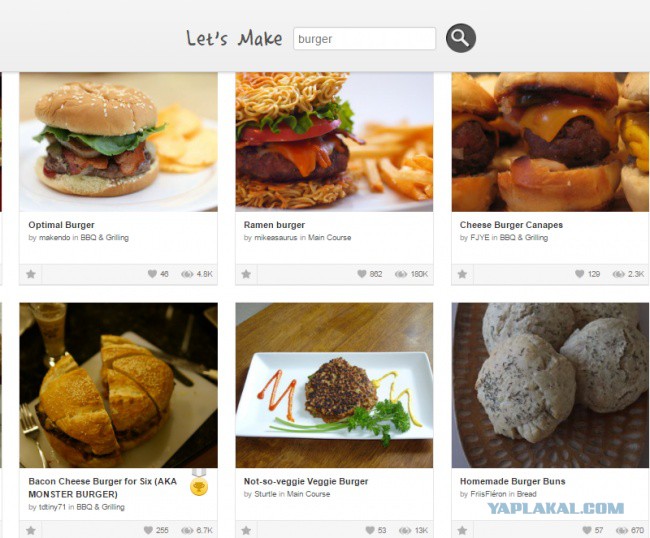The height and width of the screenshot is (538, 650).
Task: Open the Optimal Burger title link
Action: (61, 225)
